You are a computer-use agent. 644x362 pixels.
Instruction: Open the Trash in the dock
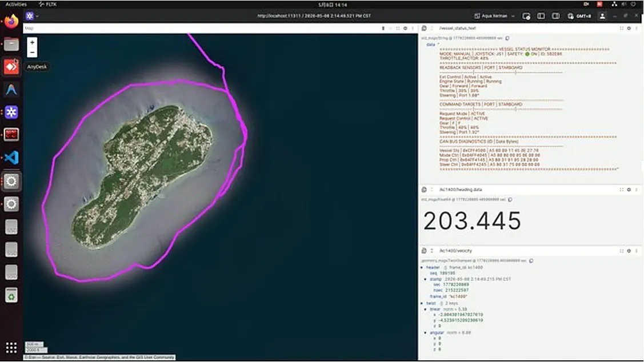[11, 295]
